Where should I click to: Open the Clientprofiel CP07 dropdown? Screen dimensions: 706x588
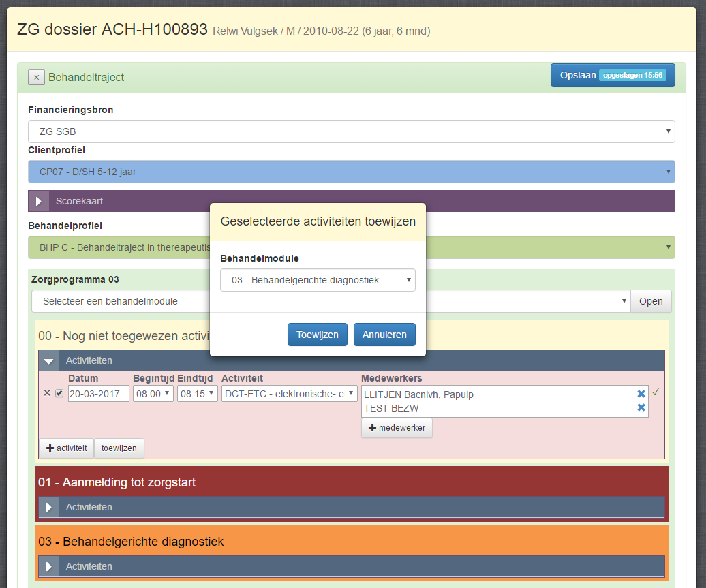[351, 172]
